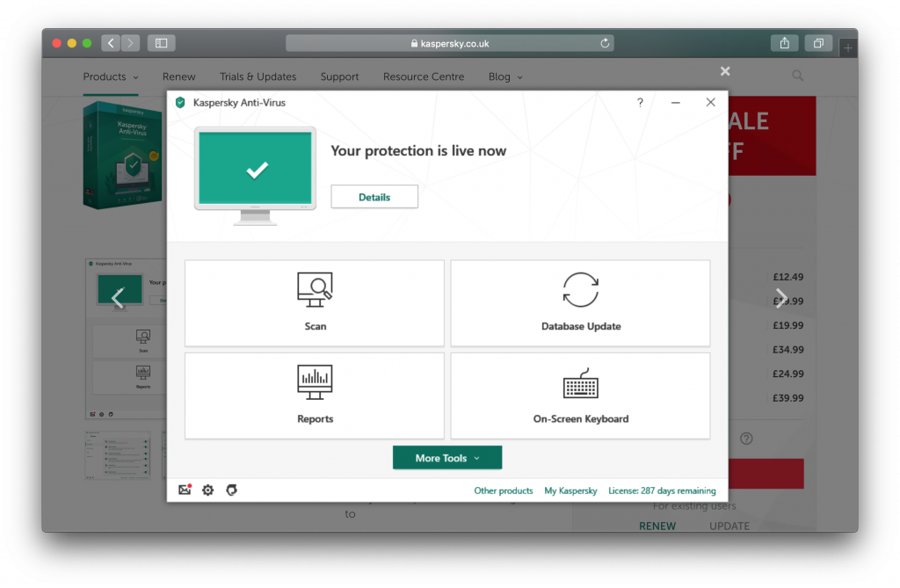Image resolution: width=900 pixels, height=588 pixels.
Task: Open a new Safari tab
Action: pos(848,47)
